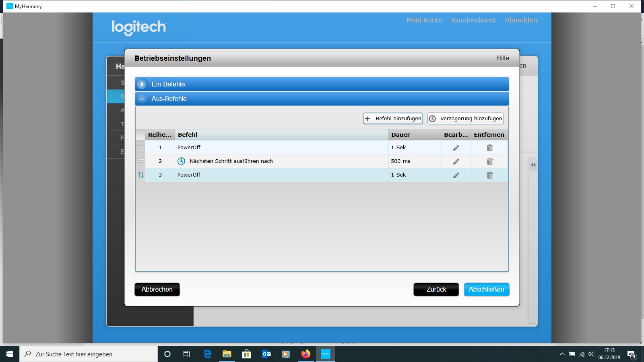Click reorder arrows icon on row 3
The width and height of the screenshot is (644, 362).
coord(141,175)
